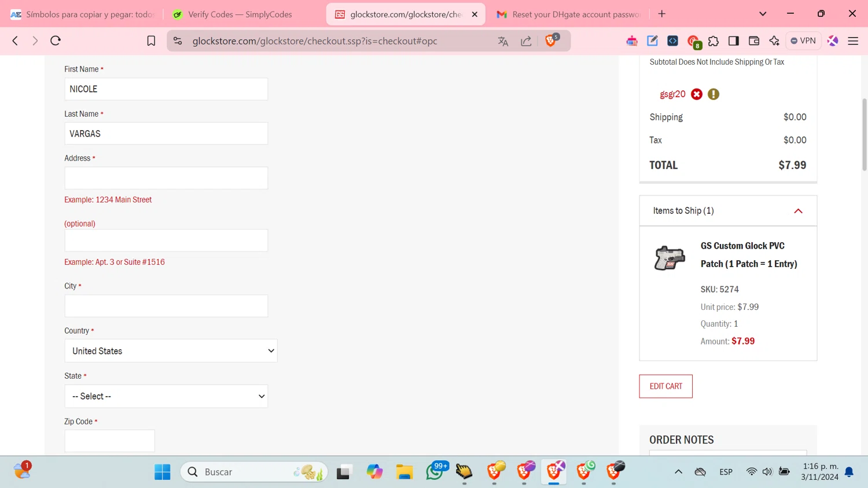Open Copilot from taskbar
868x488 pixels.
pos(374,472)
